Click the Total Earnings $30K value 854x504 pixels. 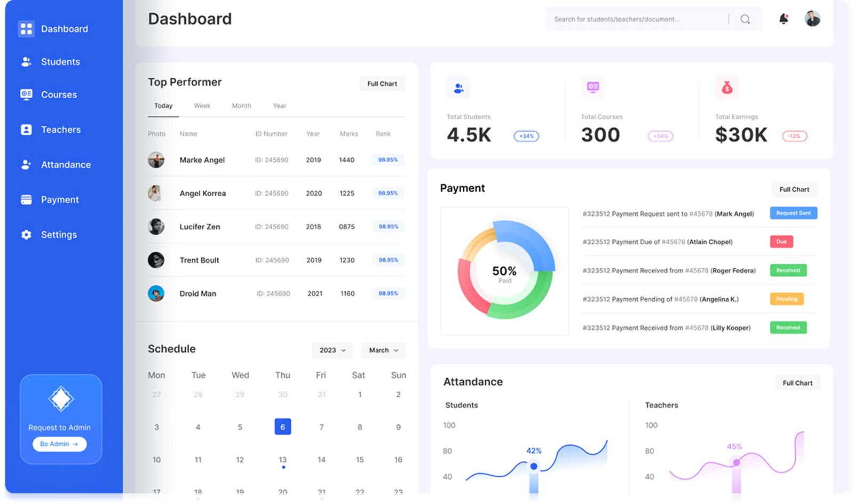[x=741, y=135]
